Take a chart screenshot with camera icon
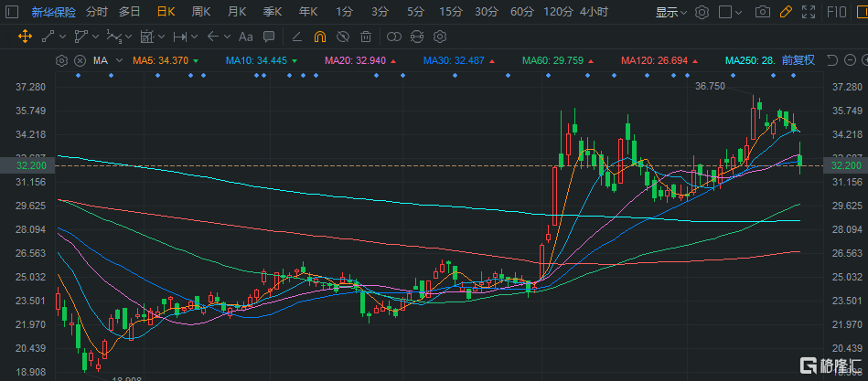This screenshot has width=868, height=381. 762,13
